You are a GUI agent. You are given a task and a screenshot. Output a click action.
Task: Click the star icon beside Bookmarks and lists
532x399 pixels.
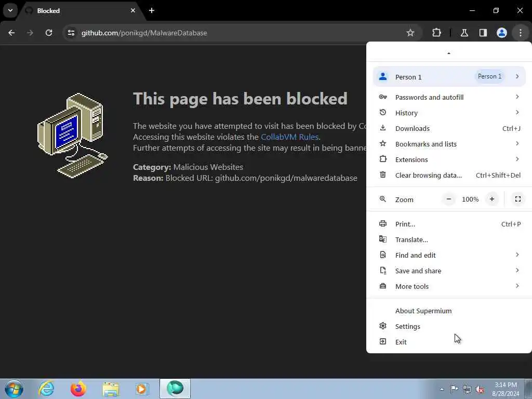click(383, 143)
